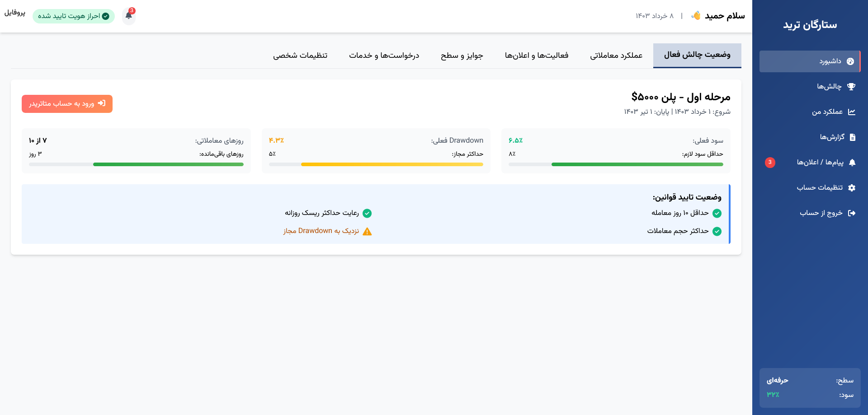The image size is (868, 415).
Task: Open the جوایز و سطح tab
Action: [x=462, y=56]
